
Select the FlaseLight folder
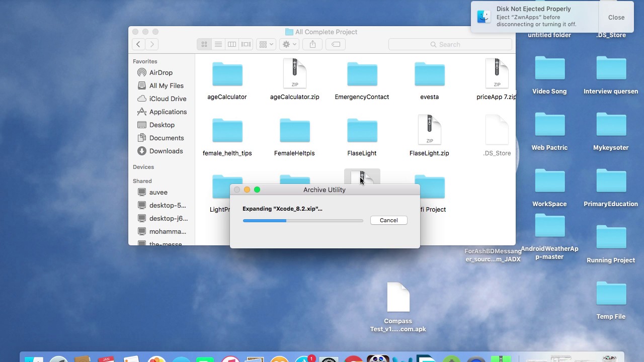[362, 130]
